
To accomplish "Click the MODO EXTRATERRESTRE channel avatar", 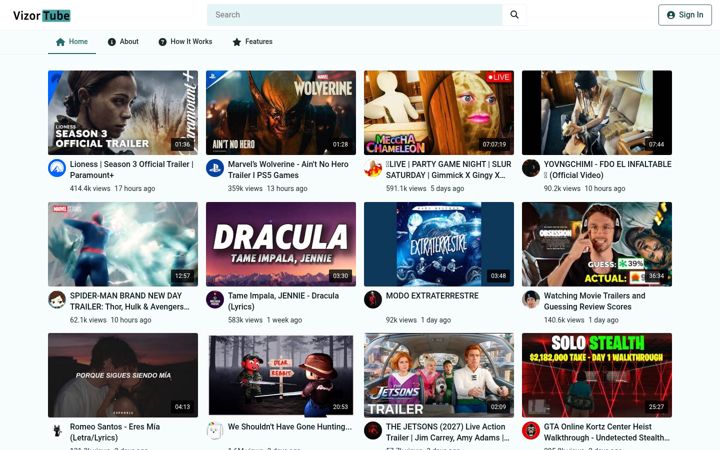I will 373,300.
